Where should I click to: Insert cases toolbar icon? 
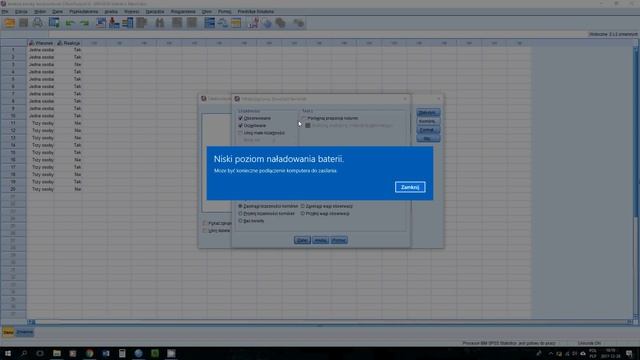[x=177, y=23]
